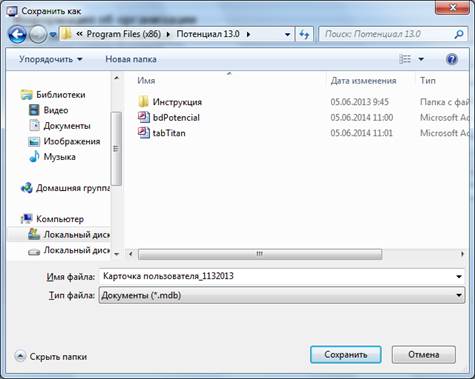Refresh the folder view icon
This screenshot has height=379, width=475.
click(x=304, y=34)
